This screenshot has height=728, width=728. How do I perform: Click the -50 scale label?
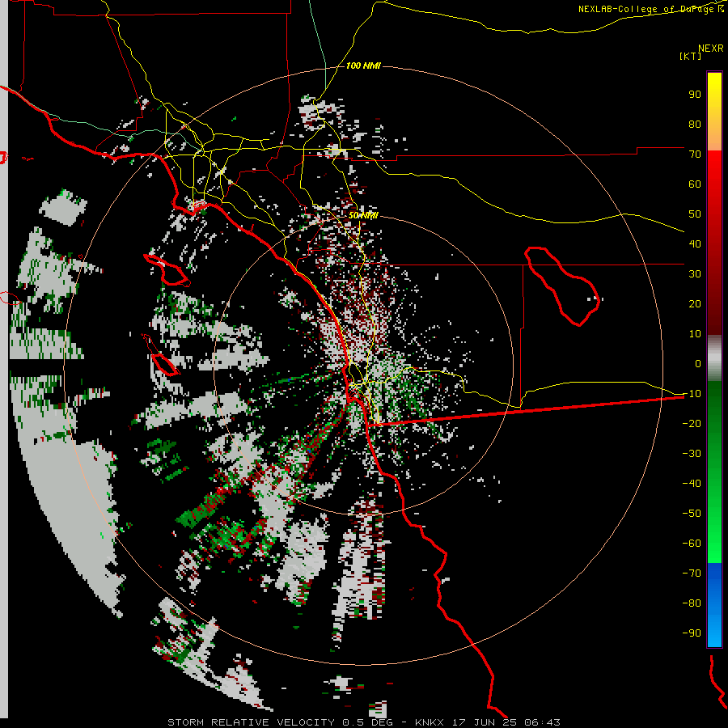coord(692,513)
